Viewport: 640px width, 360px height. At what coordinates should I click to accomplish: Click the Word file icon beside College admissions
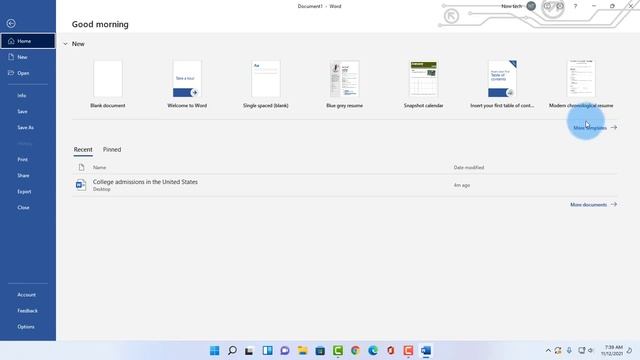pyautogui.click(x=81, y=185)
